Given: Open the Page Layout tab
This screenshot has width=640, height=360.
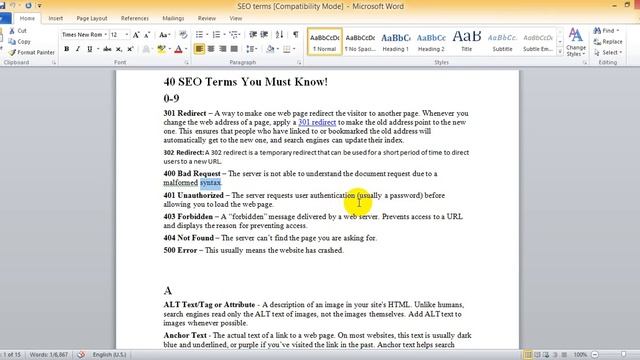Looking at the screenshot, I should [x=92, y=18].
